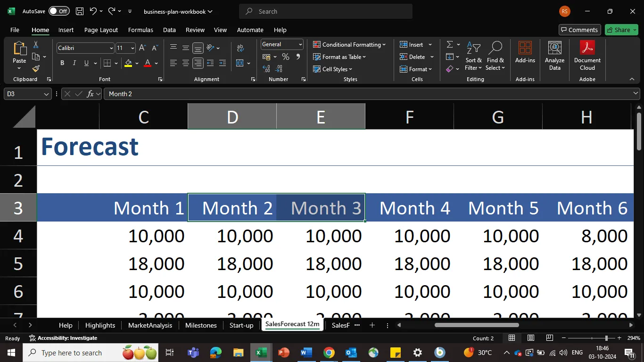Viewport: 644px width, 362px height.
Task: Expand the Name Box dropdown showing D3
Action: pos(46,94)
